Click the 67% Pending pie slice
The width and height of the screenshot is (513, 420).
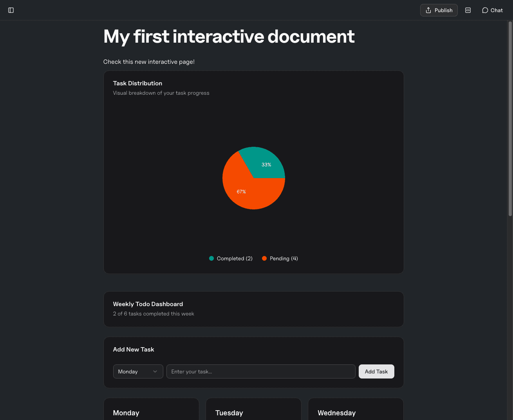(x=241, y=191)
